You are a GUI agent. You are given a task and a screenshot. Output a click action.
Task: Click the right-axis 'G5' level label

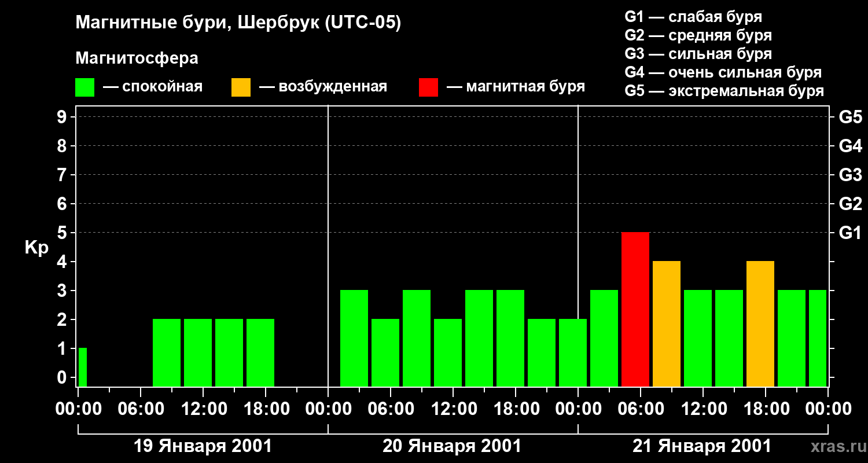click(x=850, y=117)
